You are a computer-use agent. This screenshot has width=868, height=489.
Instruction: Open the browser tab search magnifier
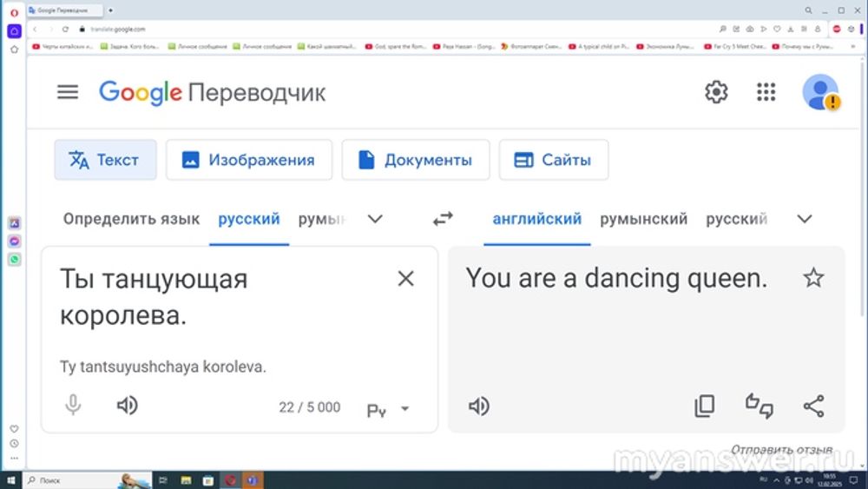pos(808,10)
